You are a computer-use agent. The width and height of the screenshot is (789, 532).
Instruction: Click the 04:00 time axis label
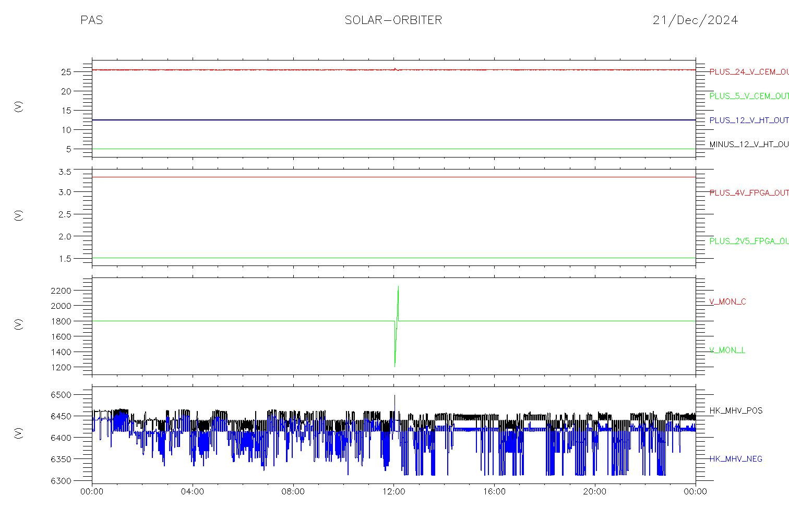(193, 491)
